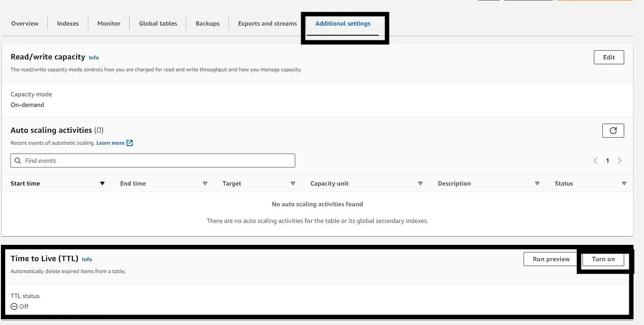Screen dimensions: 644x325
Task: Refresh the Auto scaling activities list
Action: (613, 130)
